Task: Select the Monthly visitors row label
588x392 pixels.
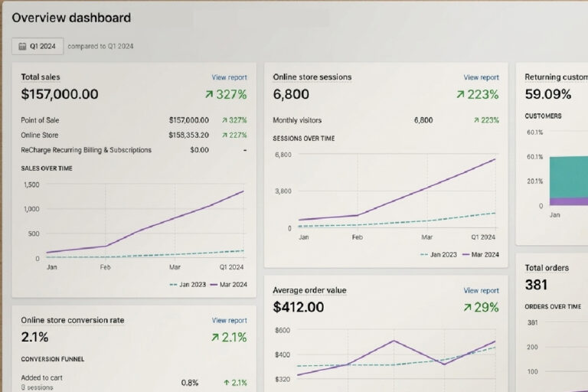Action: point(297,120)
